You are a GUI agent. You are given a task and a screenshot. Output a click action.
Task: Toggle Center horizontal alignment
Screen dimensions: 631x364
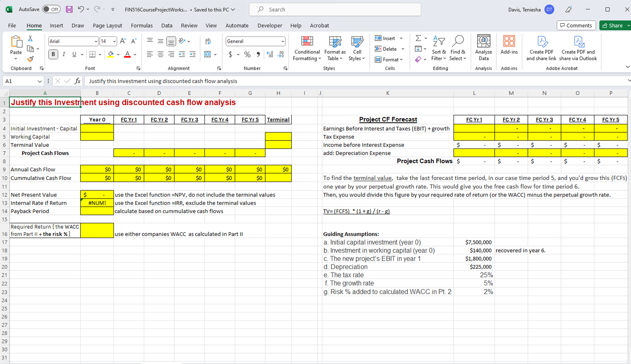click(x=160, y=54)
